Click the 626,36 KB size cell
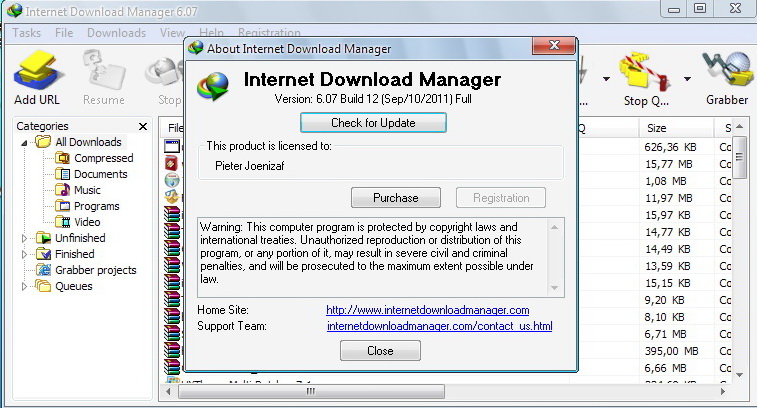757x408 pixels. (670, 147)
